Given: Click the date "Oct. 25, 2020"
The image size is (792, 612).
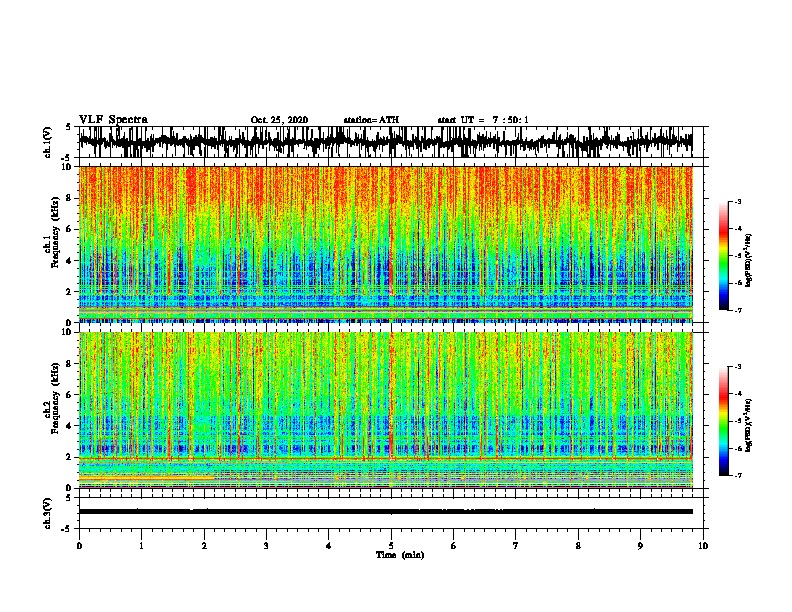Looking at the screenshot, I should pos(279,120).
